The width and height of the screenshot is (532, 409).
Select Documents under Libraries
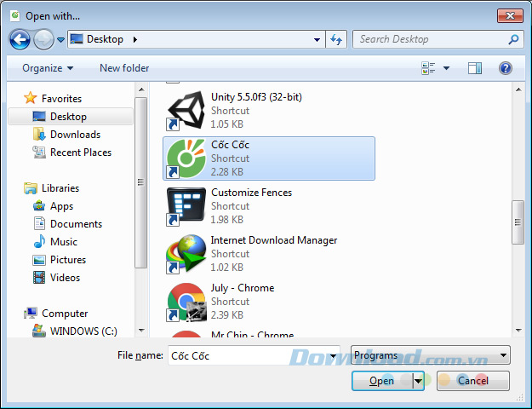[76, 224]
